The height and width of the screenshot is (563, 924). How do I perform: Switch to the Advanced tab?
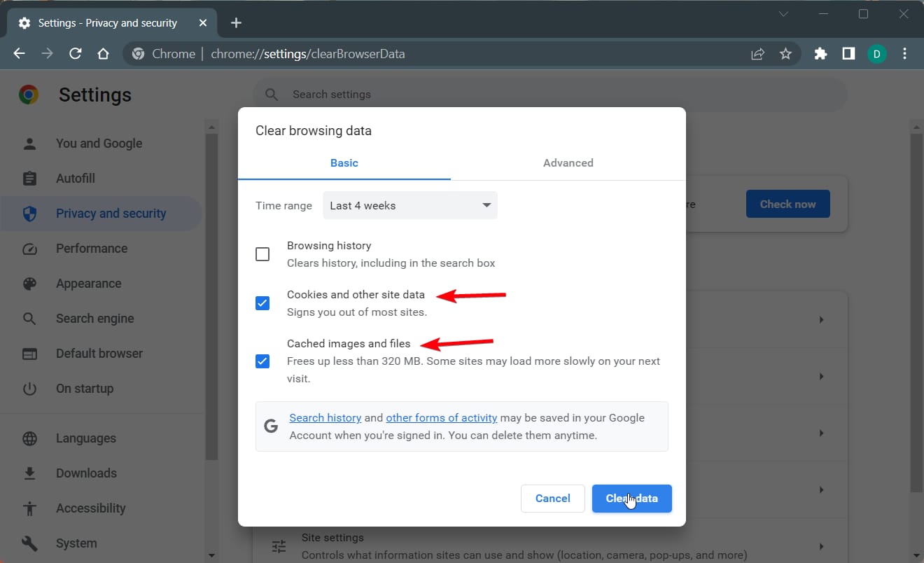coord(568,163)
